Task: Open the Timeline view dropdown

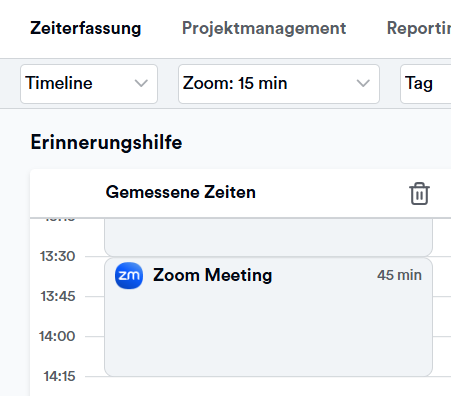Action: pyautogui.click(x=89, y=84)
